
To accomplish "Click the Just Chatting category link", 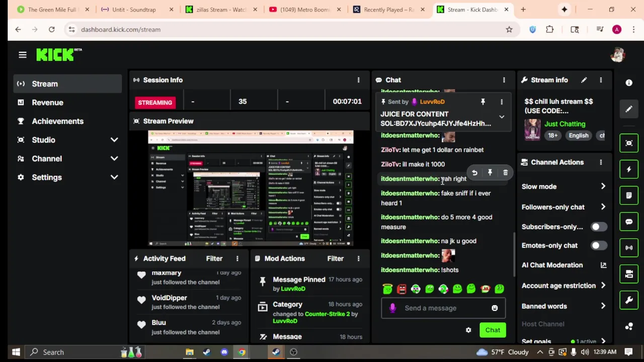I will 565,124.
